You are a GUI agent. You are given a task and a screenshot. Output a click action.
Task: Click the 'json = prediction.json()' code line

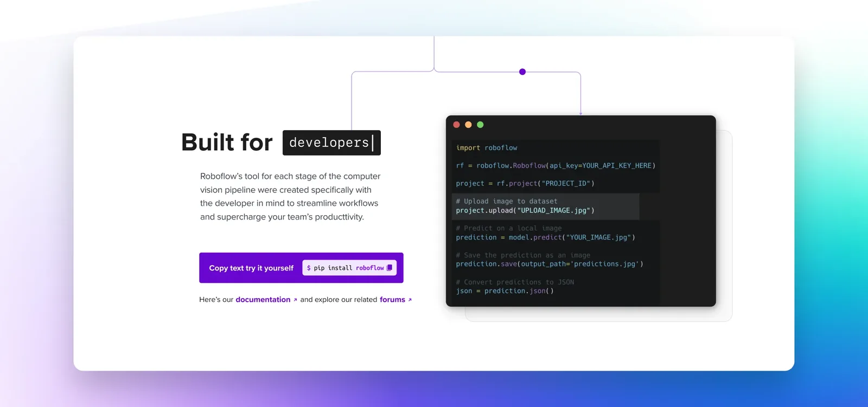tap(505, 291)
